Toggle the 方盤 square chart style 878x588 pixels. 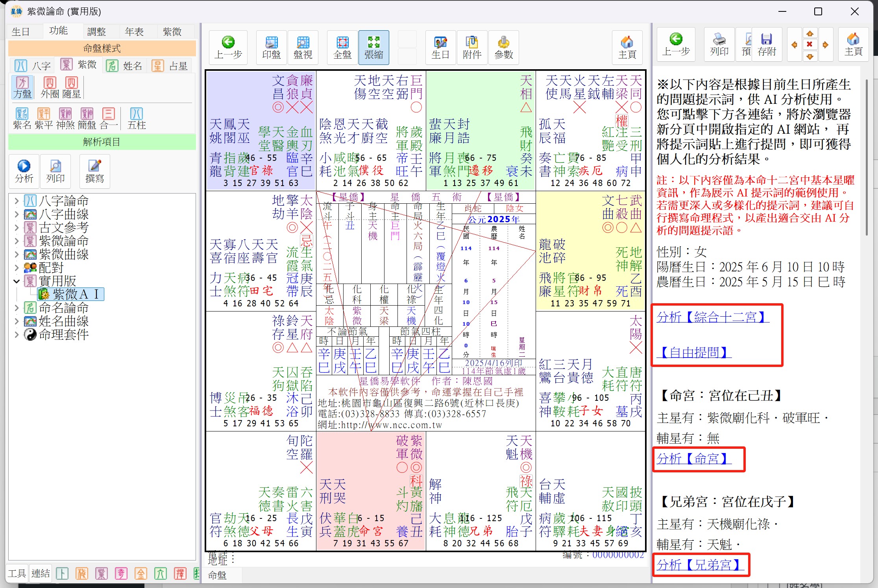click(22, 87)
